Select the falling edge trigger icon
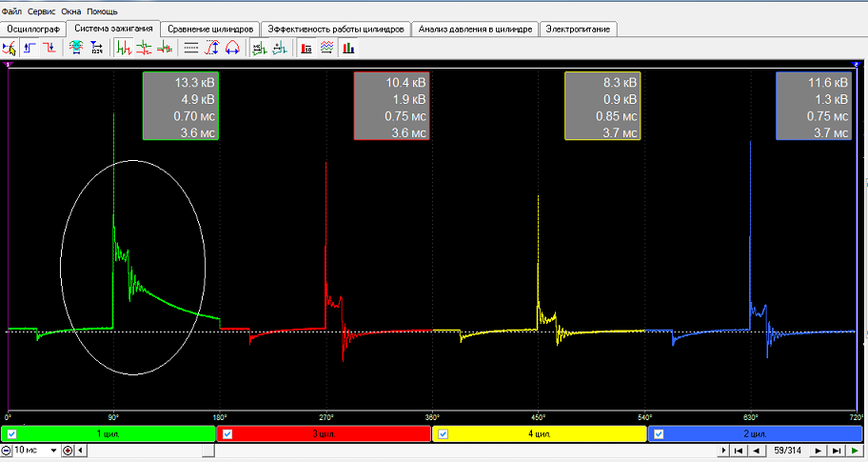 pos(49,48)
